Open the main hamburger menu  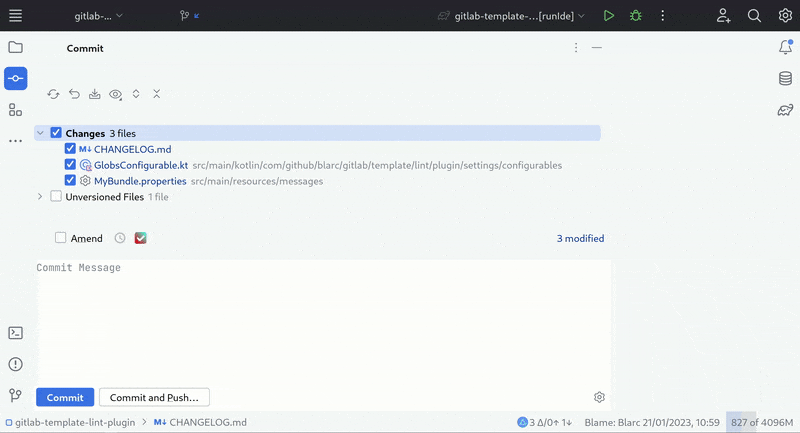[x=15, y=16]
